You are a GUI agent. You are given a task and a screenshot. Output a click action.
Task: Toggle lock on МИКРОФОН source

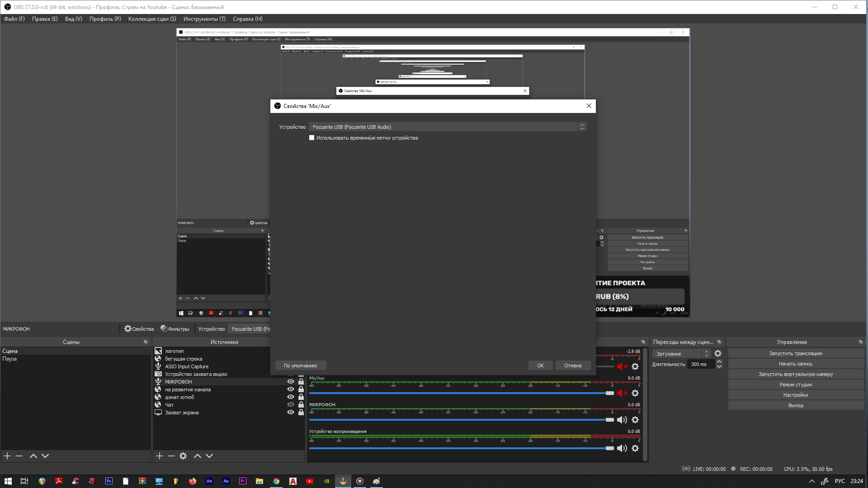301,382
